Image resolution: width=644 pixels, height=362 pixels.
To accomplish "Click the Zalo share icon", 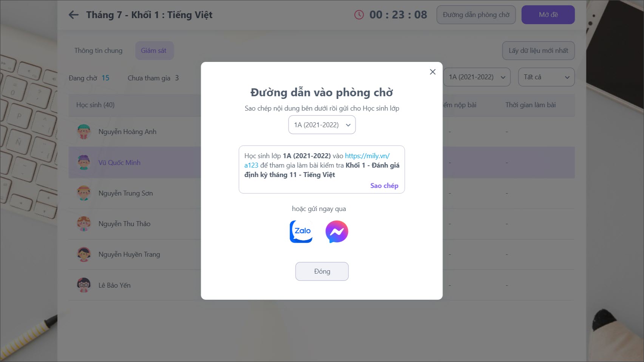I will coord(301,231).
